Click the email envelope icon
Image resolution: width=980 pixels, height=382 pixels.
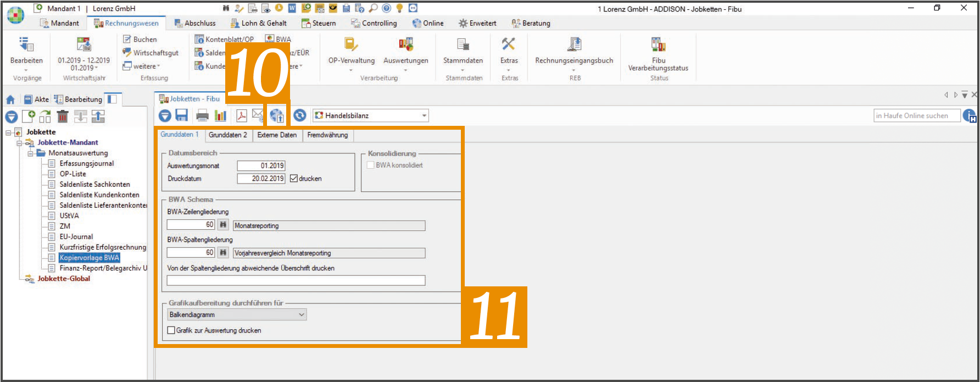[x=258, y=115]
